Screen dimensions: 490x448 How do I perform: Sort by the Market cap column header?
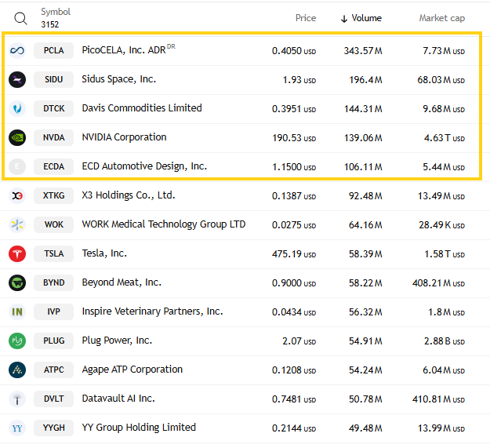442,18
